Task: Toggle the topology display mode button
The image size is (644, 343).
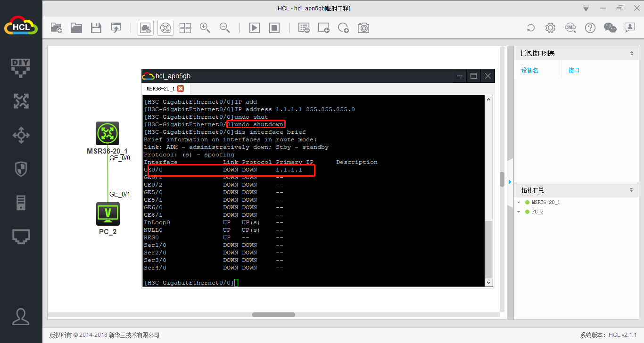Action: [x=165, y=28]
